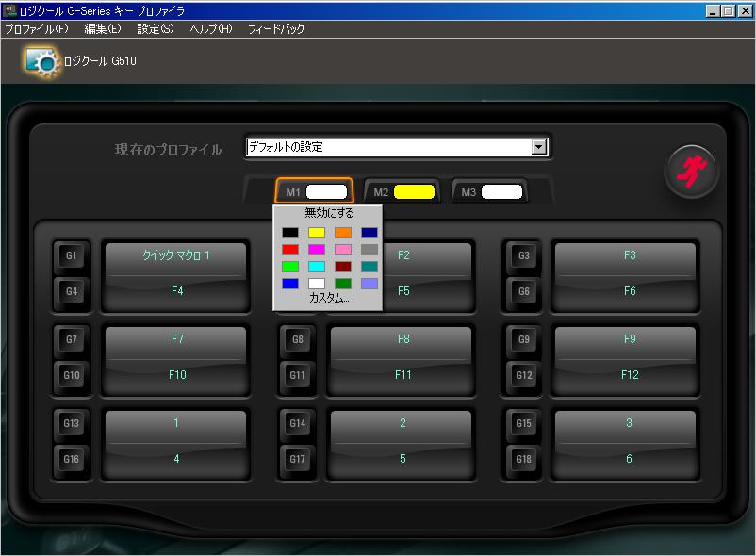This screenshot has height=556, width=756.
Task: Select the G6 key button
Action: point(523,292)
